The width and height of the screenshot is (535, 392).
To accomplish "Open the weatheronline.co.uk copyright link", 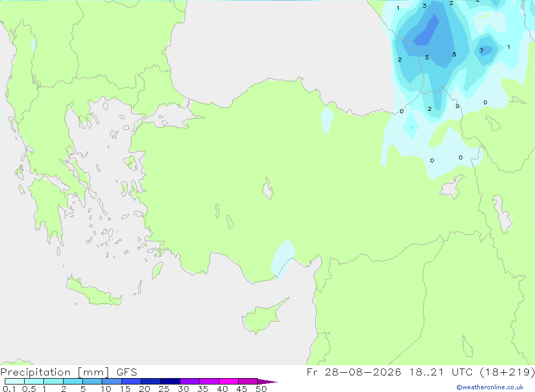I will [490, 387].
